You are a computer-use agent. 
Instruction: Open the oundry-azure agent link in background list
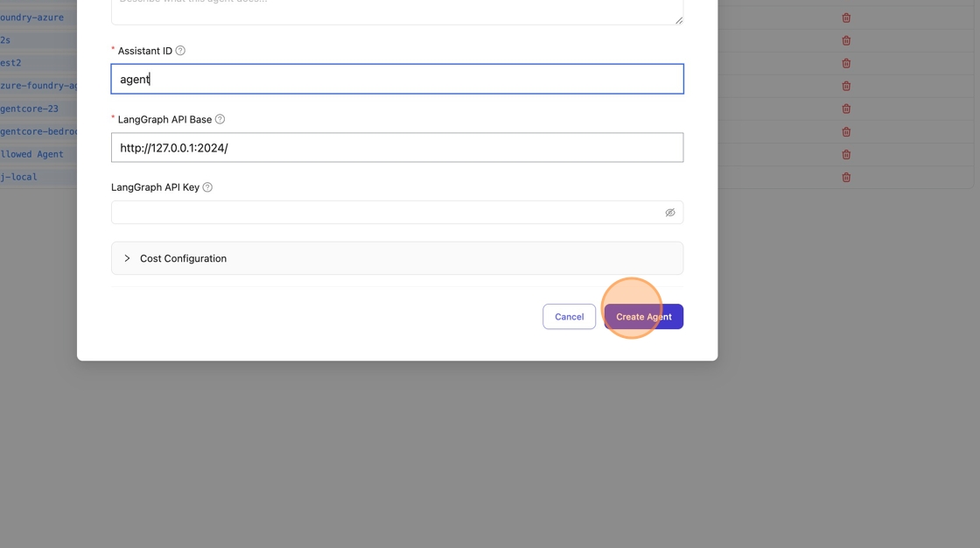coord(31,18)
